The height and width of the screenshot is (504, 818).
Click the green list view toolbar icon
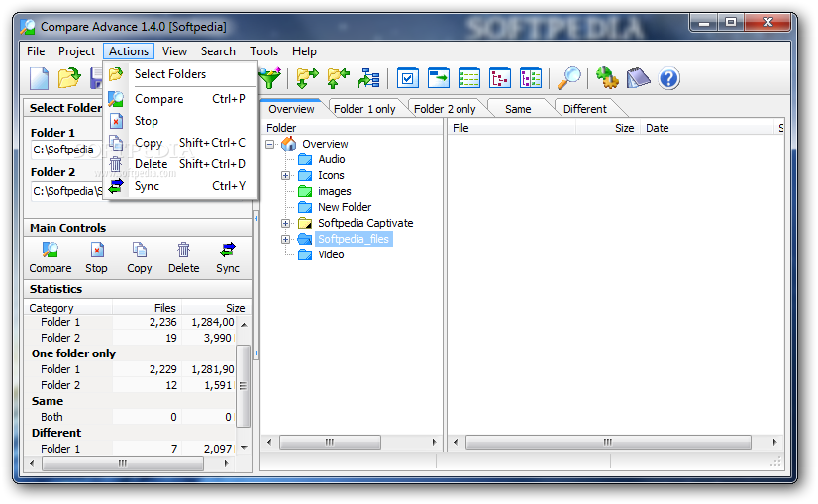point(469,78)
